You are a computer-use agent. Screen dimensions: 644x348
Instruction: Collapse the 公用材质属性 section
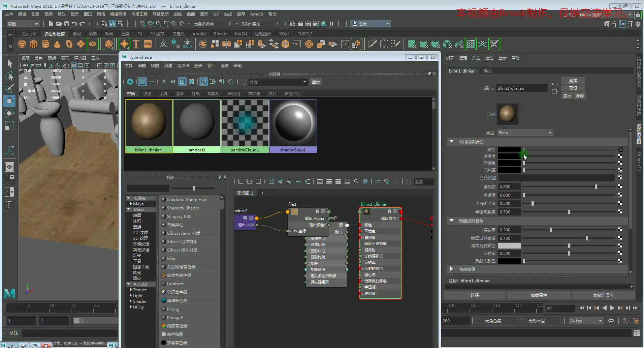(x=452, y=142)
